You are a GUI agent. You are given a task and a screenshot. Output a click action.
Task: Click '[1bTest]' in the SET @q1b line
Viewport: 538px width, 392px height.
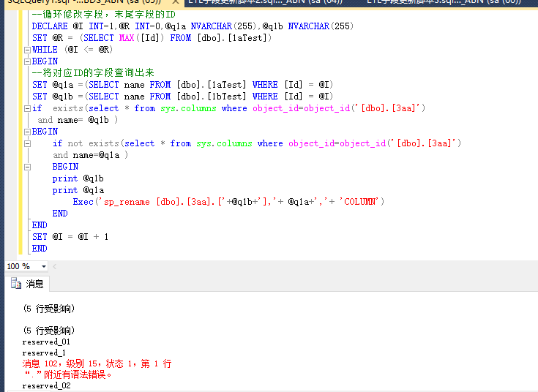coord(227,97)
